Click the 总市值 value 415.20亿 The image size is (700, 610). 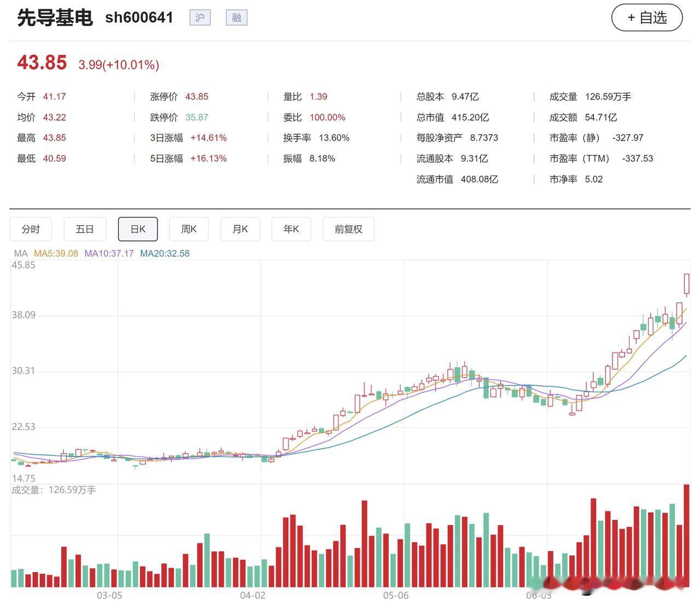point(470,118)
